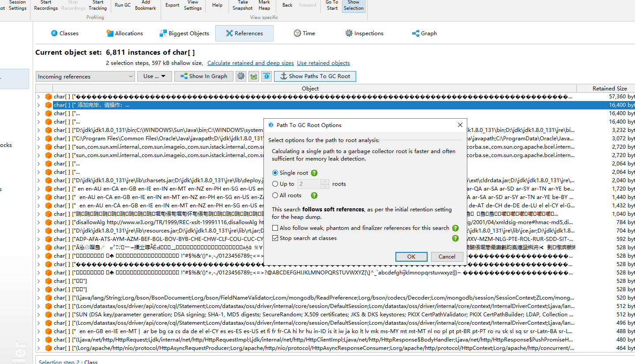Image resolution: width=635 pixels, height=364 pixels.
Task: Click the blue info icon beside Show Paths
Action: click(x=266, y=76)
